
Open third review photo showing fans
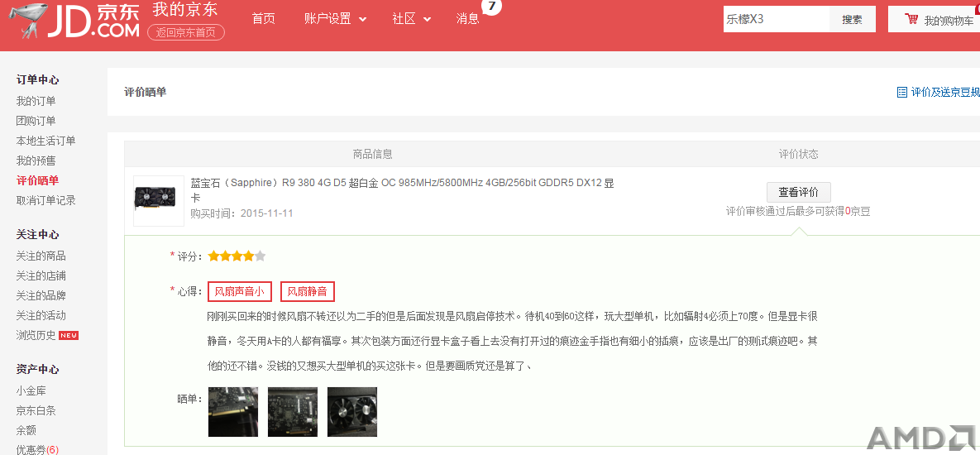(x=351, y=412)
